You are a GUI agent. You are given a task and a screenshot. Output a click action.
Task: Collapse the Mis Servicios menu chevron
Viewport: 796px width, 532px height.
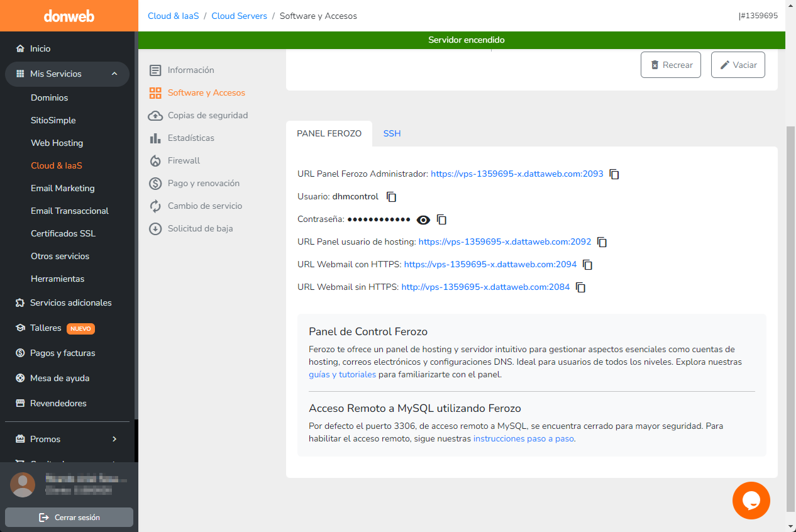click(114, 74)
